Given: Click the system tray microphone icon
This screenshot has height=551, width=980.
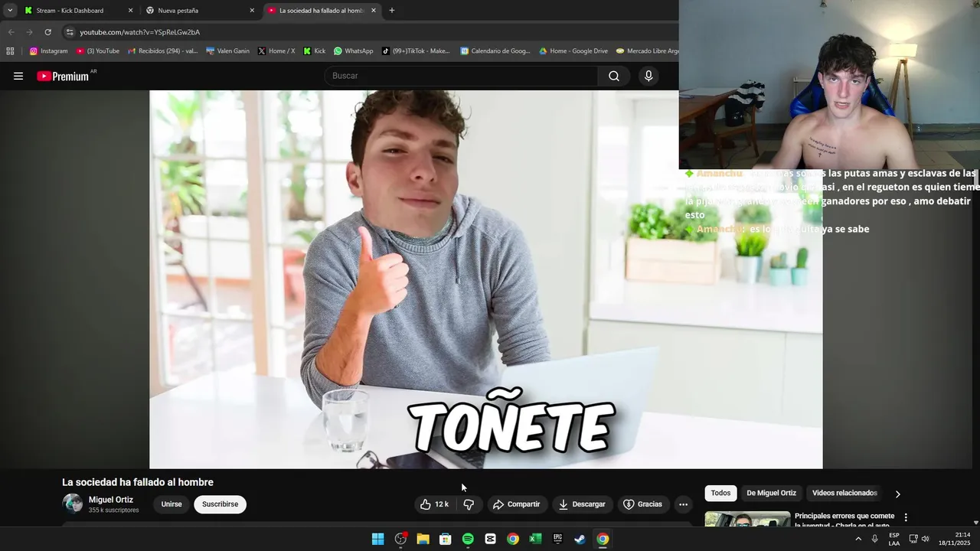Looking at the screenshot, I should click(875, 539).
